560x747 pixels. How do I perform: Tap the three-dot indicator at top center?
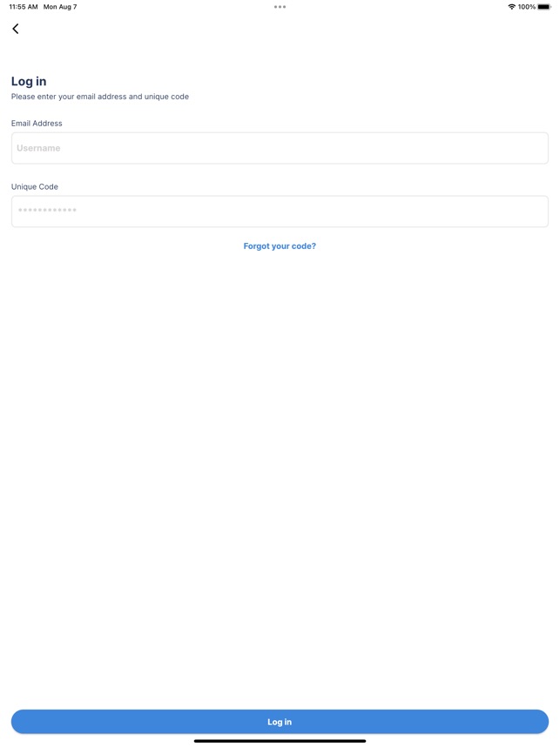[x=280, y=6]
